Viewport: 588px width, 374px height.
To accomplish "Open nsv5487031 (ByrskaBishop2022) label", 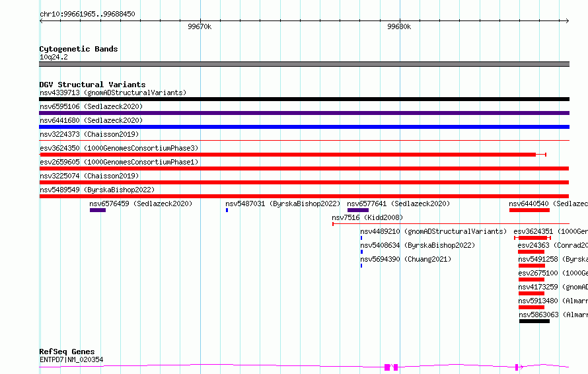I will pyautogui.click(x=283, y=204).
